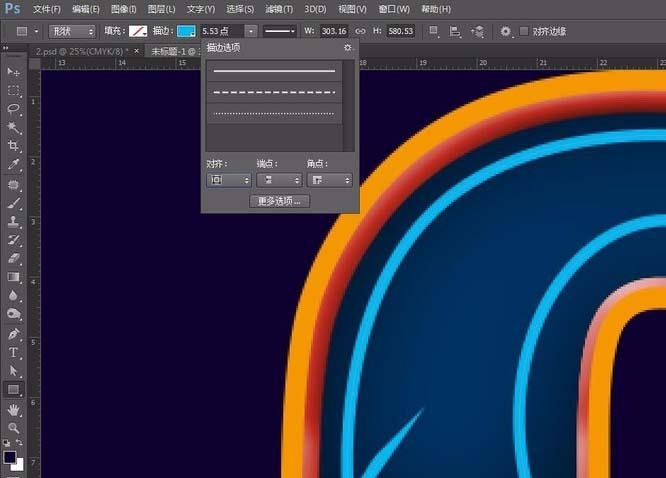The width and height of the screenshot is (666, 478).
Task: Click the 更多选项... button
Action: click(x=279, y=202)
